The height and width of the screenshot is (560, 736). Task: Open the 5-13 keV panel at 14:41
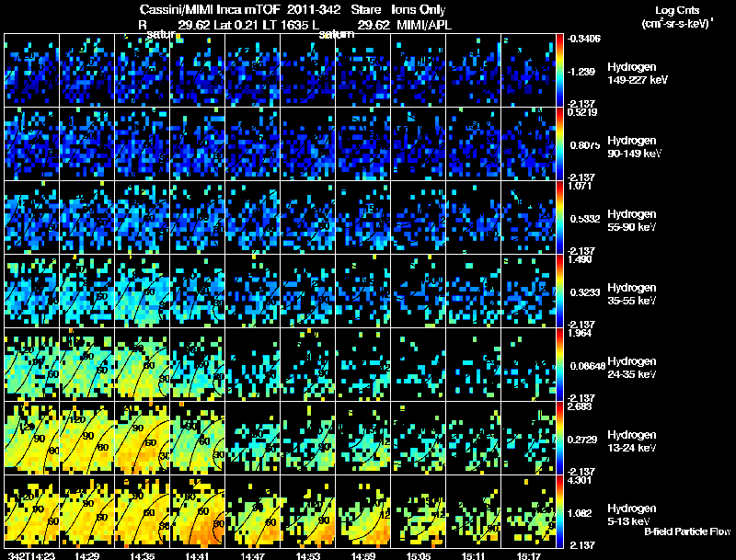pyautogui.click(x=198, y=511)
